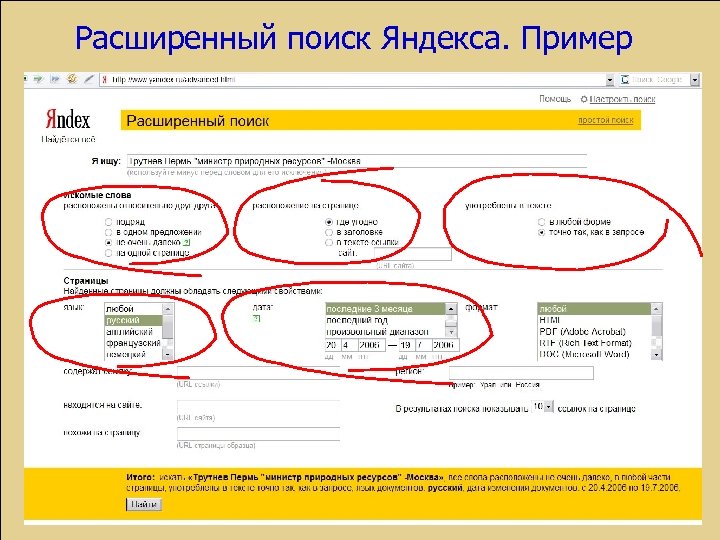The height and width of the screenshot is (540, 720).
Task: Select 'в любой форме' radio button
Action: tap(541, 222)
